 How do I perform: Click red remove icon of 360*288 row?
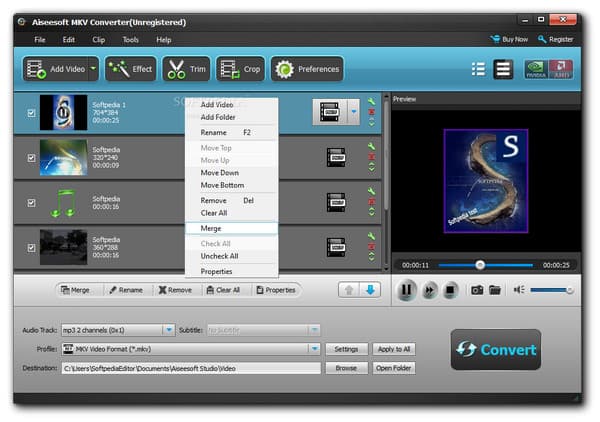371,247
